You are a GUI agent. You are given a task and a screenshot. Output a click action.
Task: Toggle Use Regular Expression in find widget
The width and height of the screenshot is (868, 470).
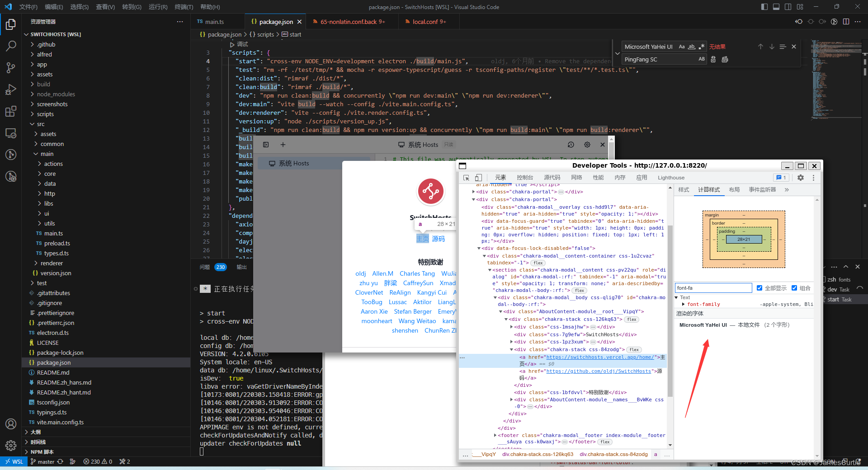[x=702, y=47]
